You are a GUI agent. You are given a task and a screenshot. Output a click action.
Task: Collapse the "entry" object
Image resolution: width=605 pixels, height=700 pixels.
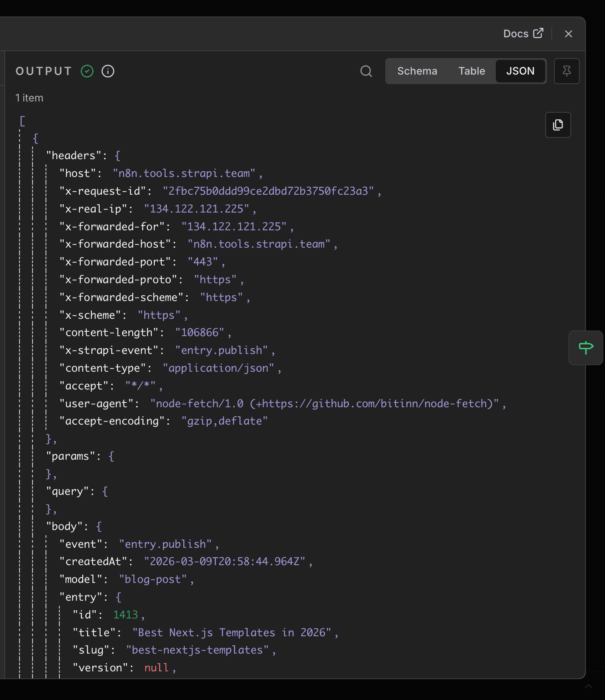(118, 597)
